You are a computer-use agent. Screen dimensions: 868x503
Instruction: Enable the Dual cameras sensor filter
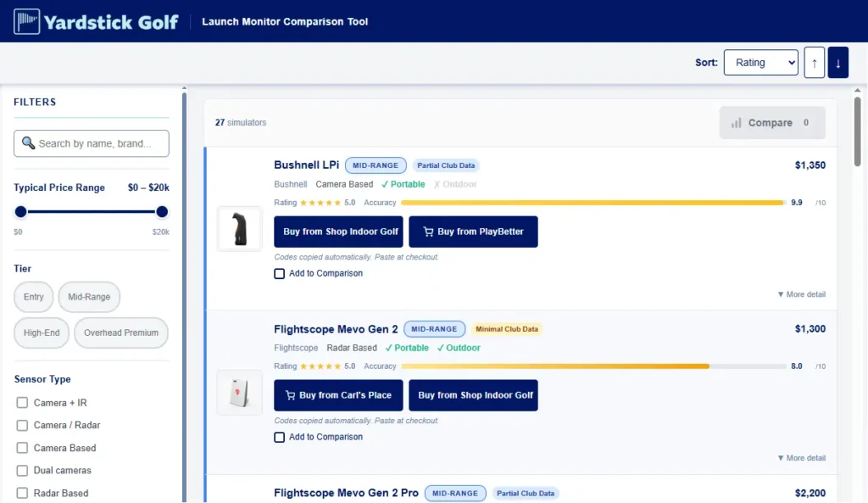click(x=22, y=470)
